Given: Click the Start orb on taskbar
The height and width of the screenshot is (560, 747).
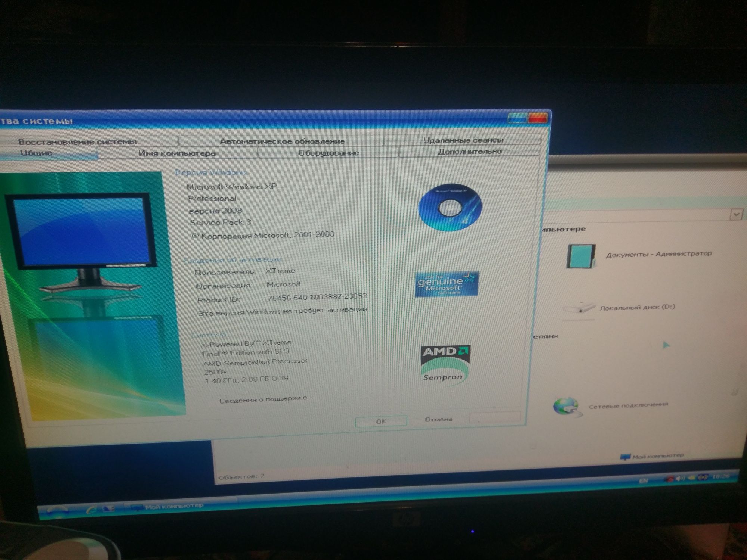Looking at the screenshot, I should (58, 511).
